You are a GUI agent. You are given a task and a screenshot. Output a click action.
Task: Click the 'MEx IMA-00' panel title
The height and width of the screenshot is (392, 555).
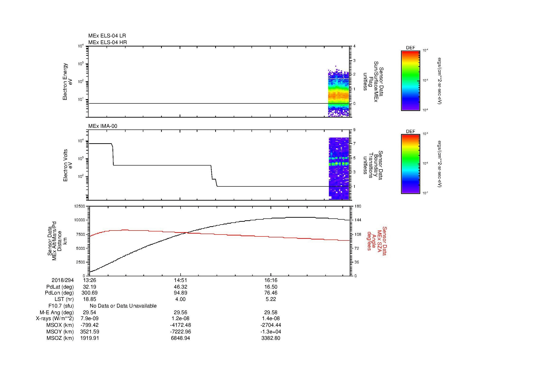[x=103, y=126]
